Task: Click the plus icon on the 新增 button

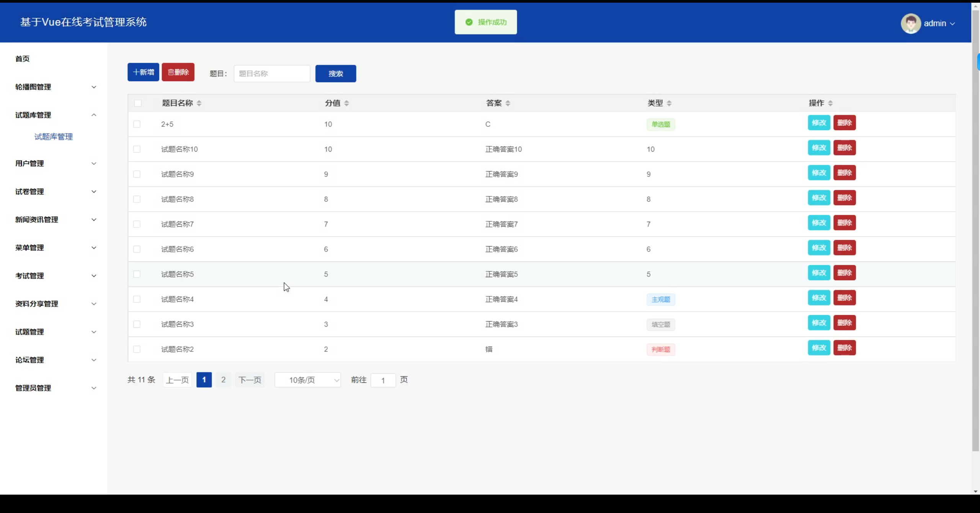Action: click(136, 72)
